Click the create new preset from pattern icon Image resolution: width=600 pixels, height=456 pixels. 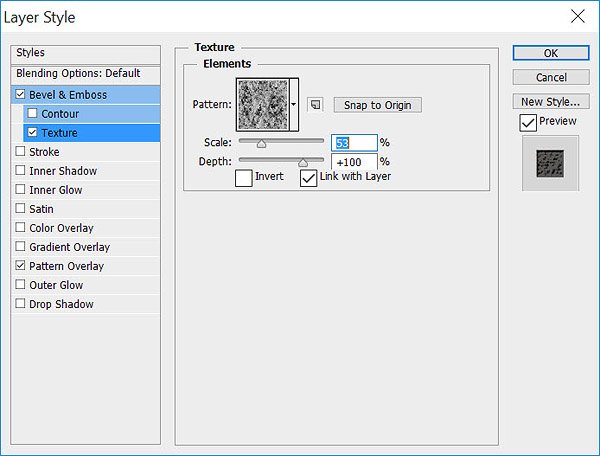click(x=315, y=104)
